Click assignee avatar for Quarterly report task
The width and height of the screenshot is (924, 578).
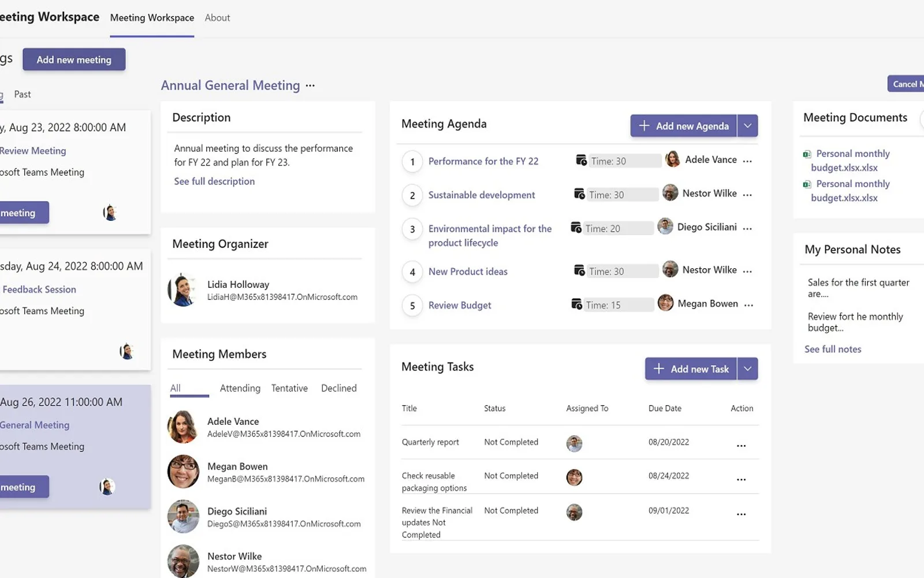[574, 443]
